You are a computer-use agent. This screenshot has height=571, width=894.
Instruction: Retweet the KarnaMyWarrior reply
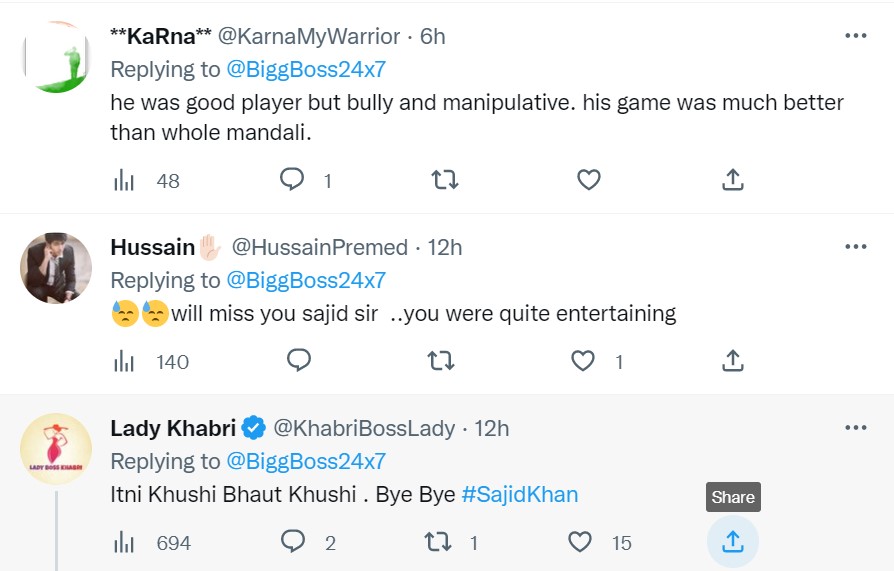[x=443, y=180]
